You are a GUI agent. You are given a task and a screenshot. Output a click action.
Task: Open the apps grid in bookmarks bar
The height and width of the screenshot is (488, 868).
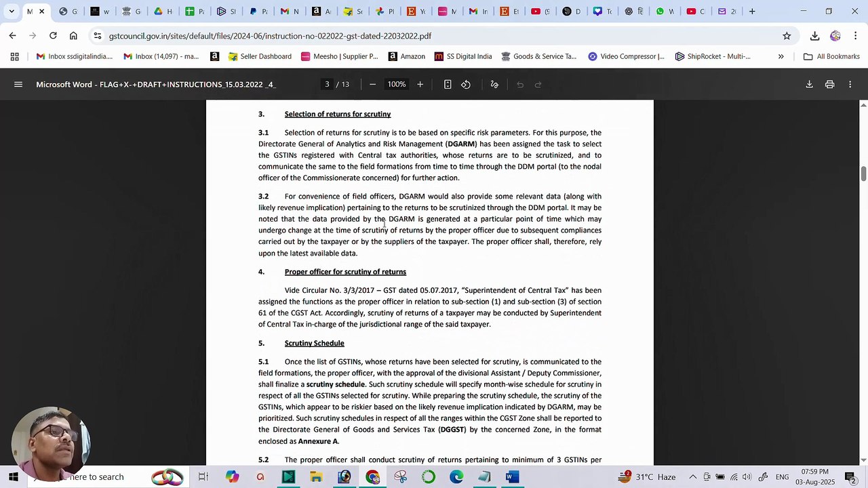(x=14, y=57)
